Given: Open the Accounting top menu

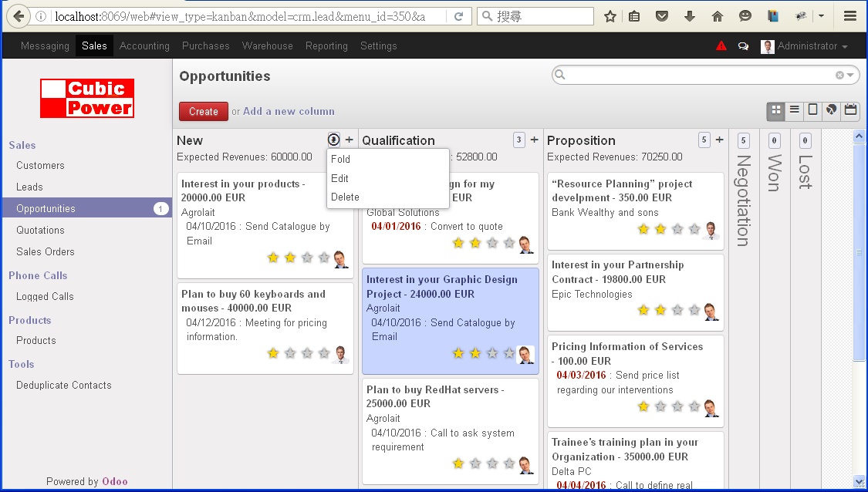Looking at the screenshot, I should pyautogui.click(x=144, y=46).
